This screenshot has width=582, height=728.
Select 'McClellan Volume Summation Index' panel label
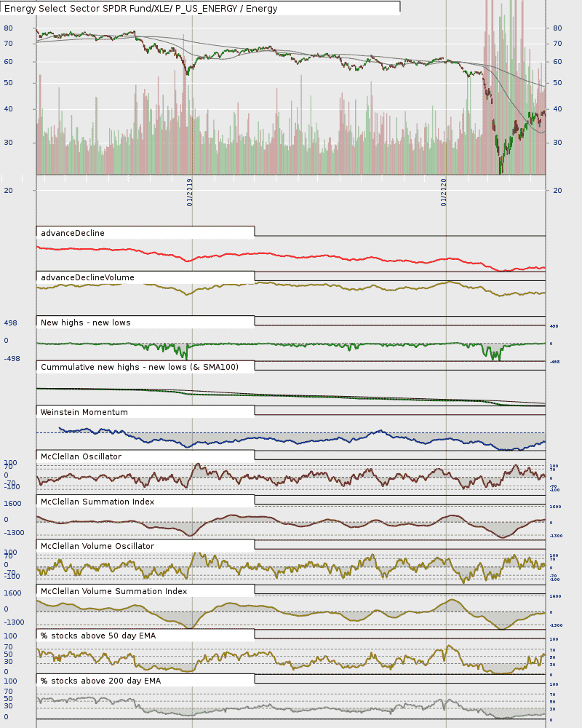coord(113,591)
